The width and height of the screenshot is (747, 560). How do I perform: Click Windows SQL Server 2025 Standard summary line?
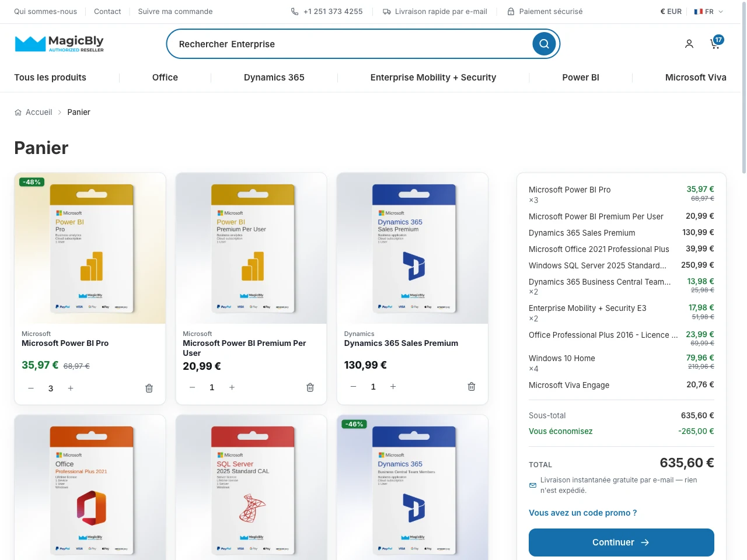[x=598, y=265]
